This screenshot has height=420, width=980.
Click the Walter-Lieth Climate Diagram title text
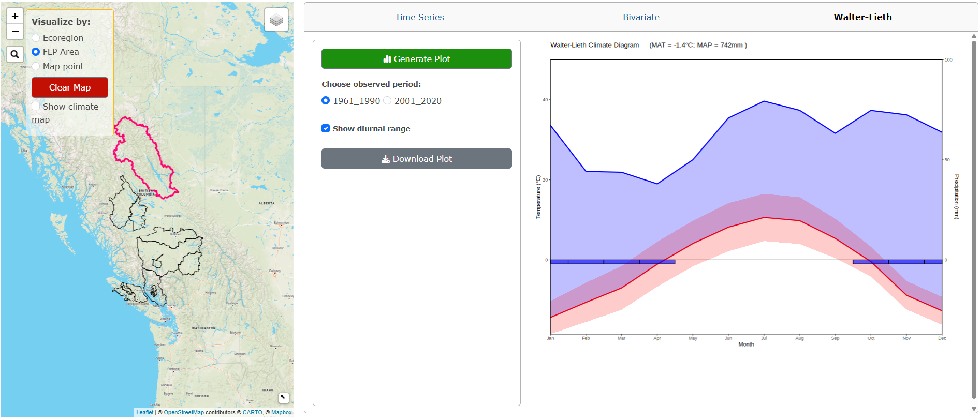[594, 45]
